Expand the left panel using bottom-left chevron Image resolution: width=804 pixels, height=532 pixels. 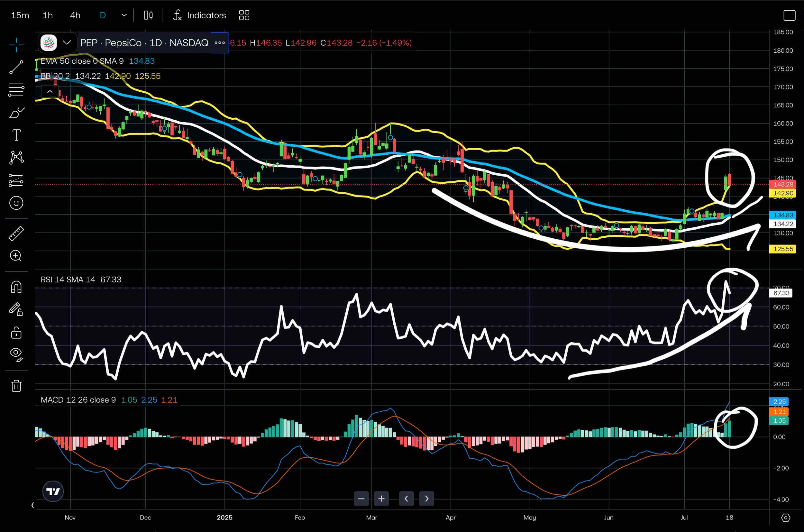point(32,505)
